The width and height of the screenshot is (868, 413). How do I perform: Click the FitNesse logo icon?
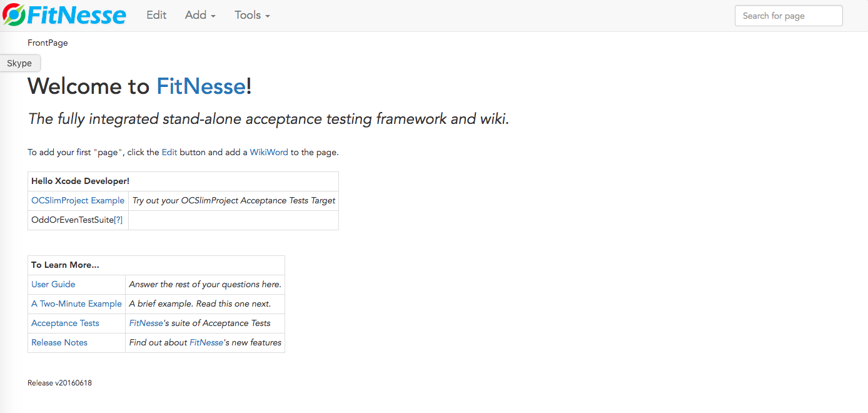(14, 15)
